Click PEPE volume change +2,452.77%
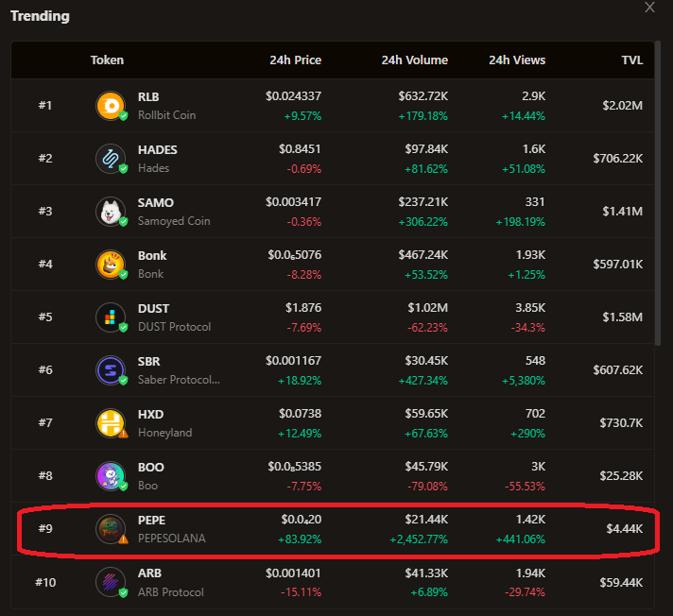 (419, 539)
